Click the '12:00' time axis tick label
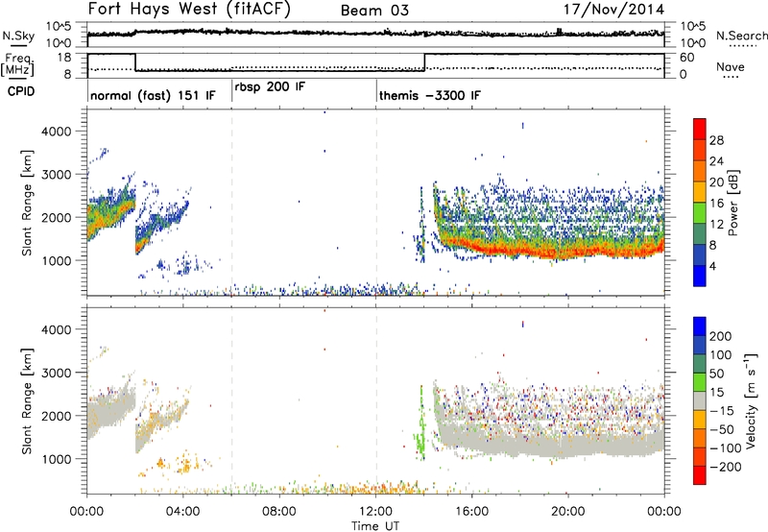Viewport: 768px width, 532px height. [x=375, y=512]
